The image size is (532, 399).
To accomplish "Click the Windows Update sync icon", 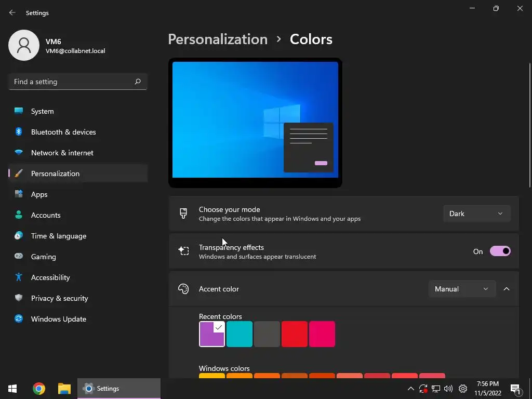I will [x=19, y=318].
